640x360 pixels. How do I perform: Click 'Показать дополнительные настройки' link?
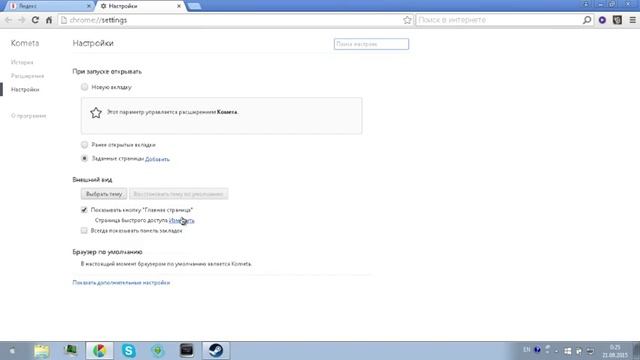pyautogui.click(x=121, y=282)
